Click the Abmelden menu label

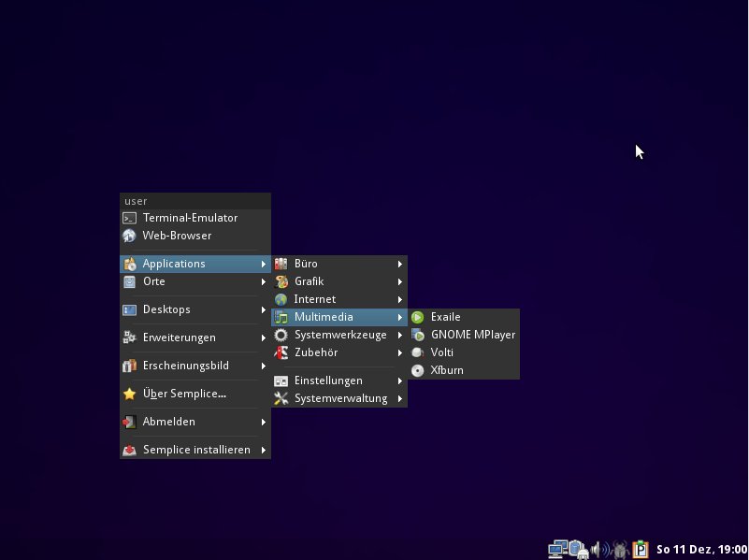(168, 422)
